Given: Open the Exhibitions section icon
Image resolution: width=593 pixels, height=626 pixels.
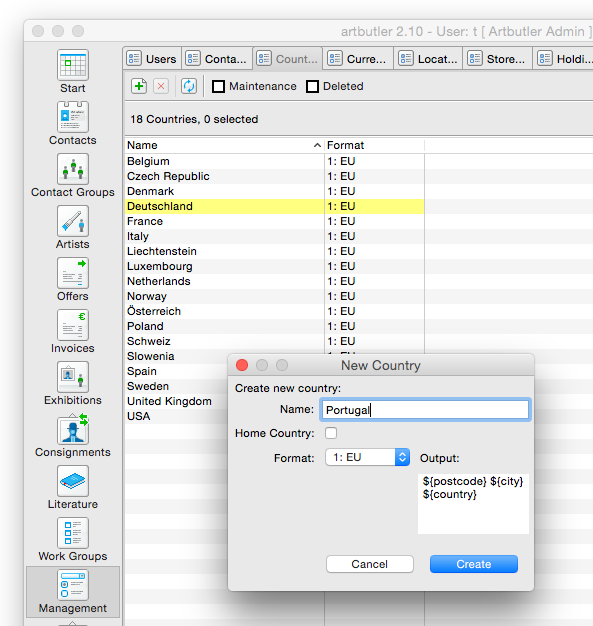Looking at the screenshot, I should pos(73,377).
